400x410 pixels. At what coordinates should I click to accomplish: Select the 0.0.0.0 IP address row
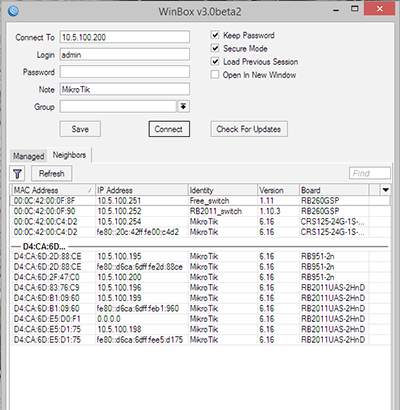click(109, 319)
